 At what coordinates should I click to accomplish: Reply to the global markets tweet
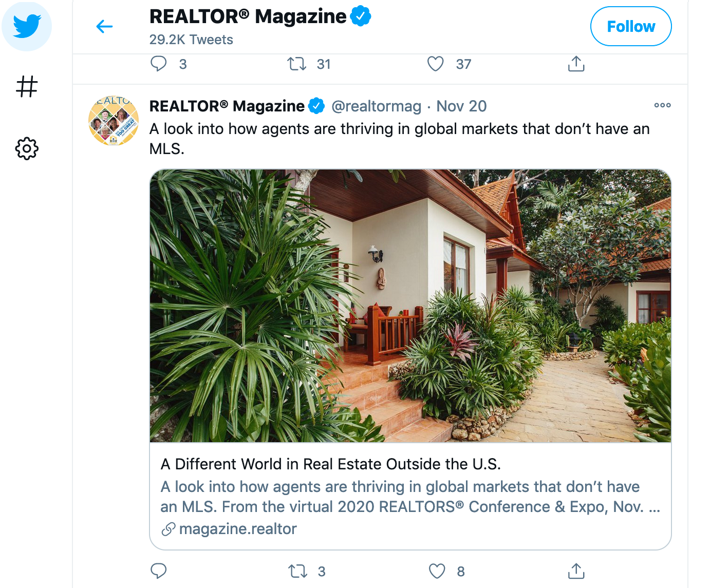[158, 571]
